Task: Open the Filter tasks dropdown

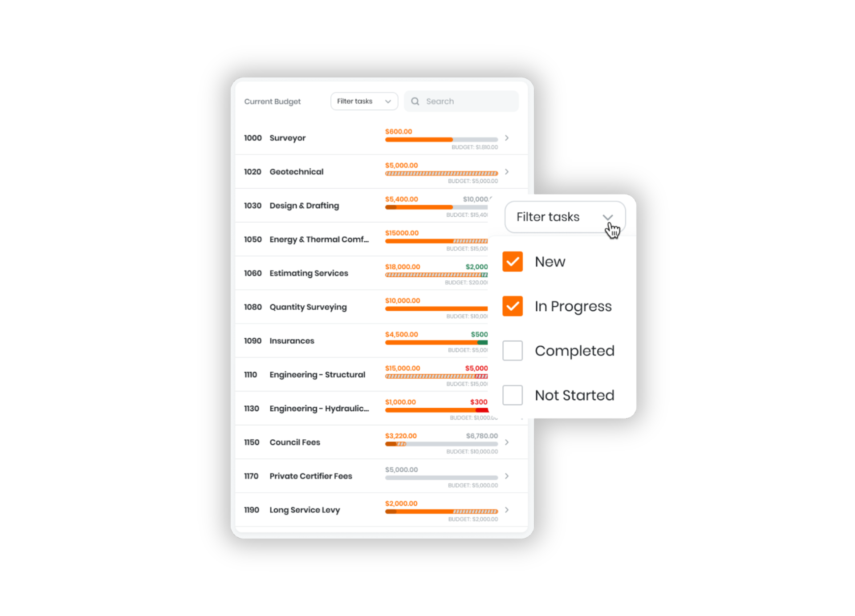Action: [x=364, y=101]
